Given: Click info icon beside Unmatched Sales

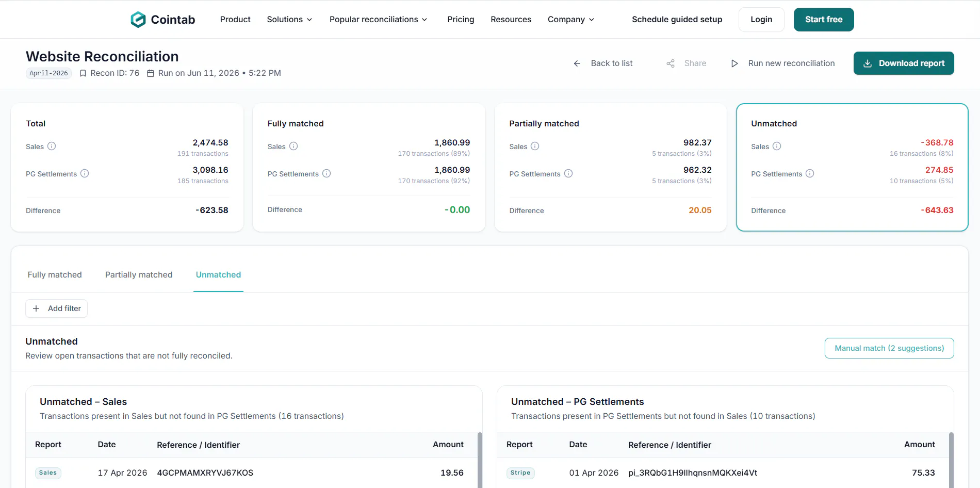Looking at the screenshot, I should [x=777, y=146].
